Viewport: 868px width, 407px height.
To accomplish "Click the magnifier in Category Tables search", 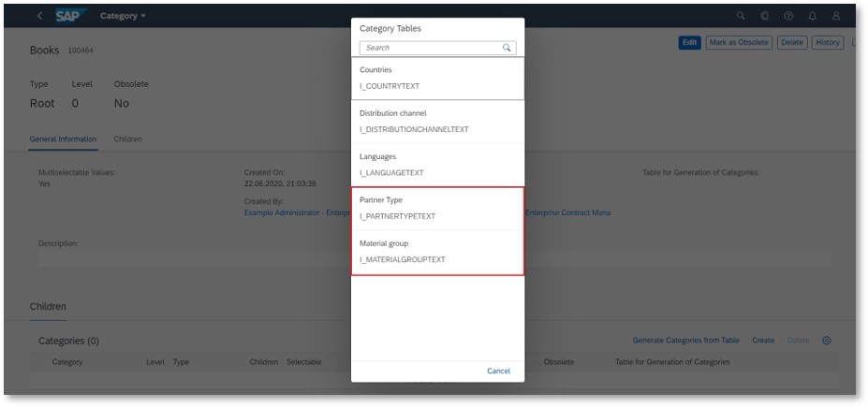I will (x=507, y=48).
